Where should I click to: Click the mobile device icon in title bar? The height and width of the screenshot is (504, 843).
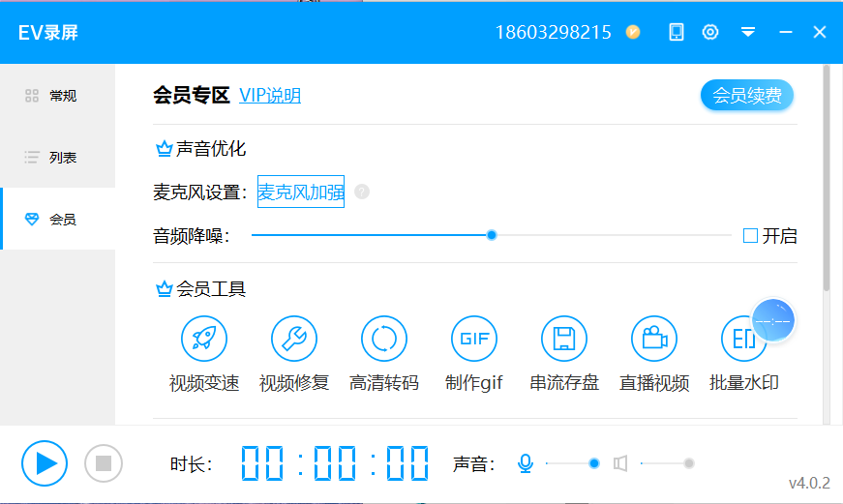tap(677, 32)
